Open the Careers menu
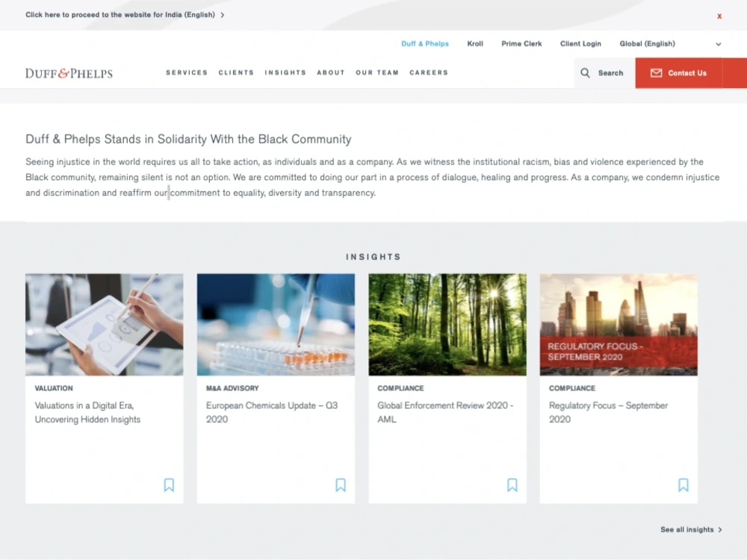747x560 pixels. (429, 73)
